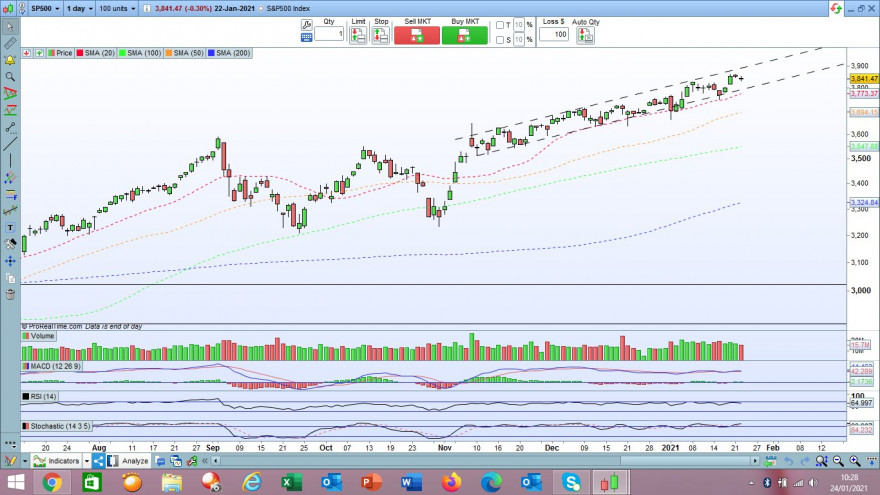
Task: Toggle the MACD (12 26 9) label
Action: click(52, 366)
